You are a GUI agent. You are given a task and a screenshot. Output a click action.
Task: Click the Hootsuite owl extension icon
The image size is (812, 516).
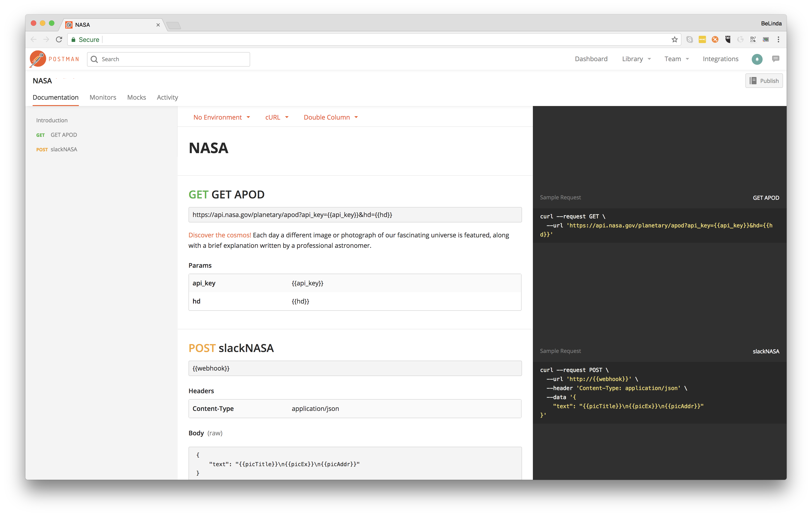point(728,39)
